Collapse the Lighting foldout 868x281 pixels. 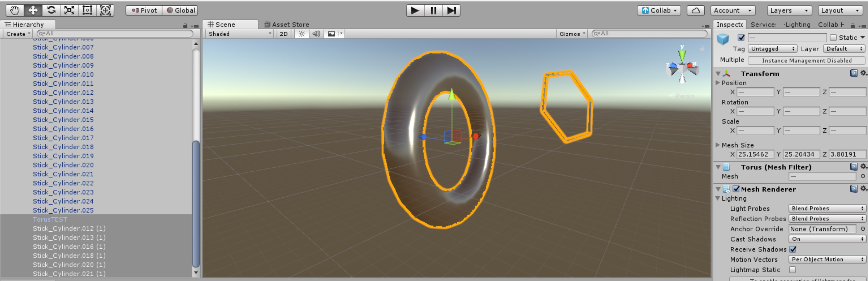point(718,198)
